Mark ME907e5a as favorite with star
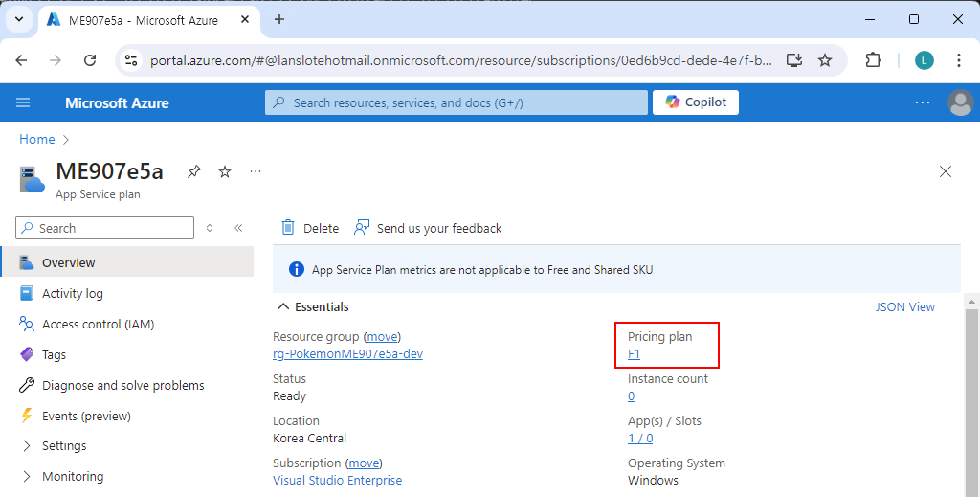Viewport: 980px width, 497px height. pyautogui.click(x=225, y=171)
